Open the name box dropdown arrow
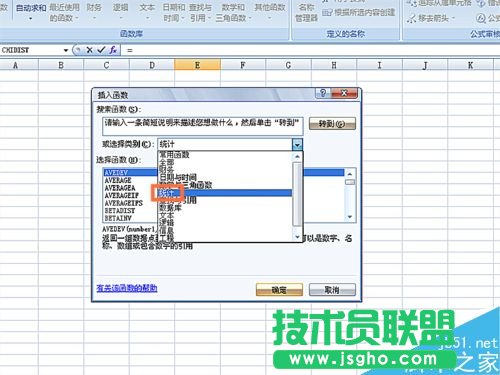 (66, 50)
